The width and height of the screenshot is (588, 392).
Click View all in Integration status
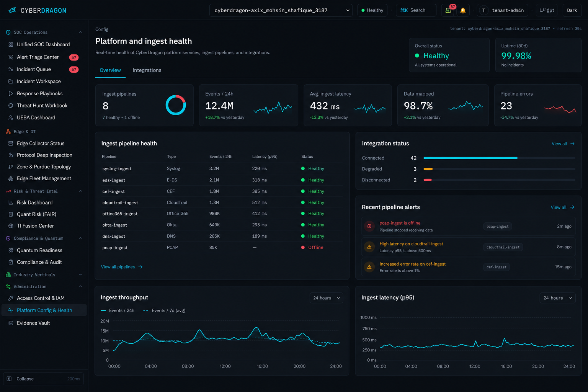click(563, 144)
